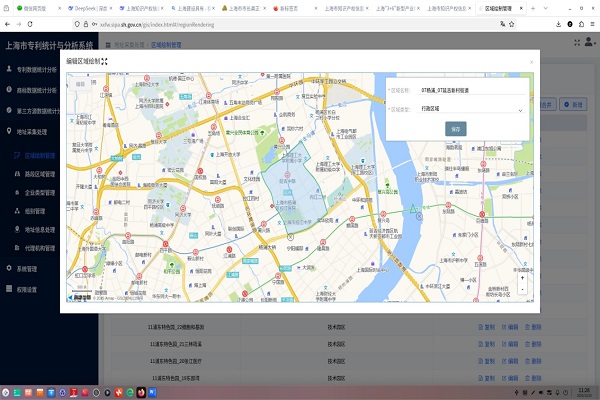
Task: Click the map zoom in plus button
Action: 521,278
